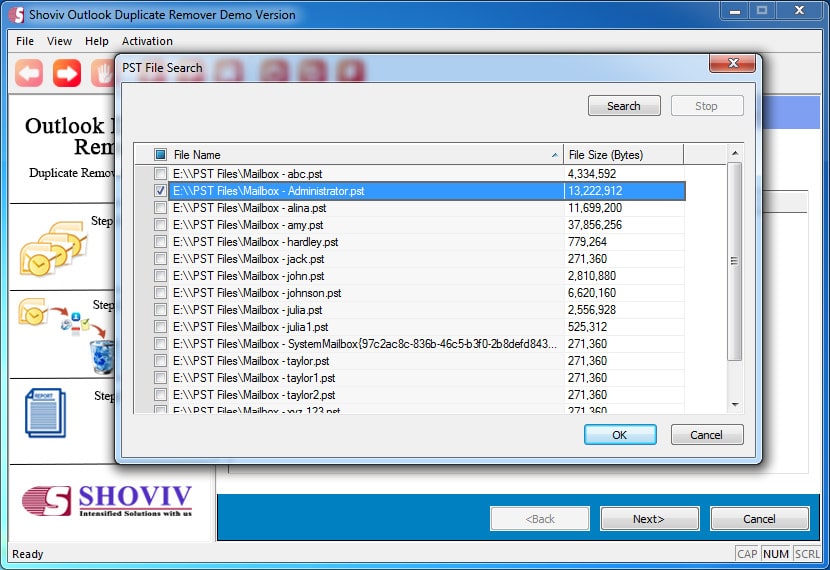Open the Activation menu

point(147,41)
